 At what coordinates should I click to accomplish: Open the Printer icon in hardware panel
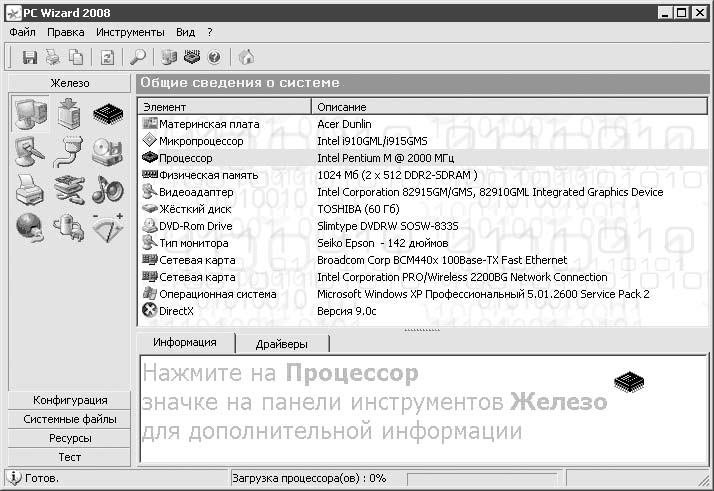click(30, 188)
